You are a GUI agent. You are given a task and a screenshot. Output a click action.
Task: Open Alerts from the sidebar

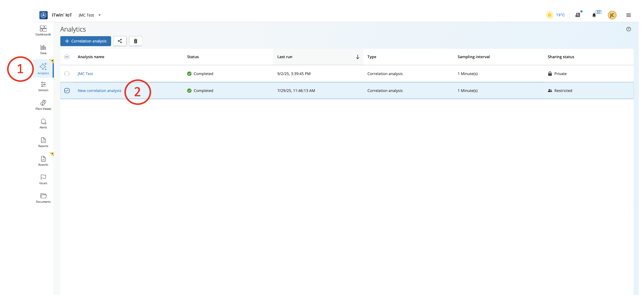tap(43, 123)
